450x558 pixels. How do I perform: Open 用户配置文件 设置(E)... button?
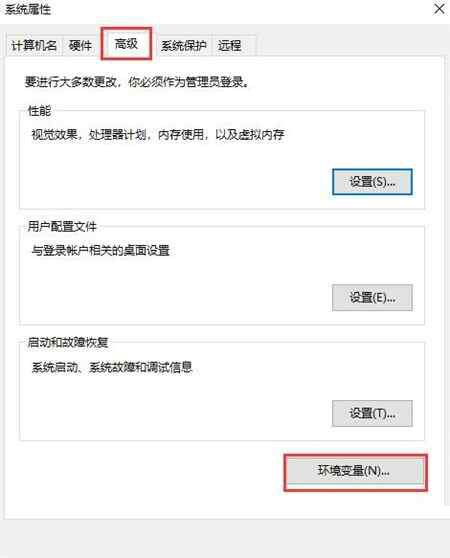click(372, 298)
